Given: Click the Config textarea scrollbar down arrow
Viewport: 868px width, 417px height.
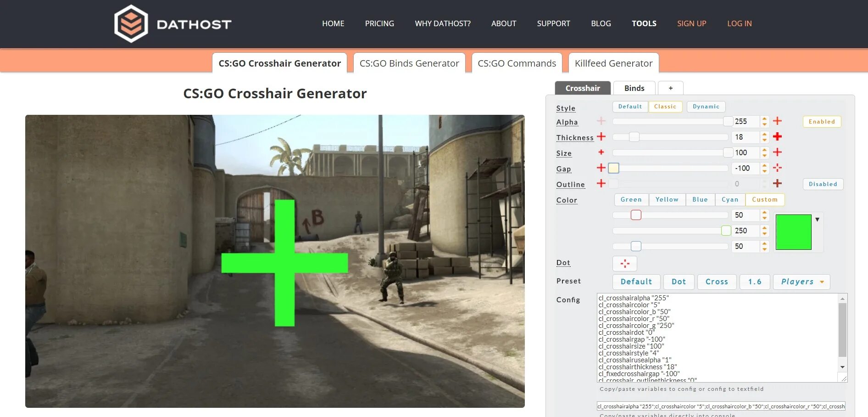Looking at the screenshot, I should pyautogui.click(x=842, y=367).
